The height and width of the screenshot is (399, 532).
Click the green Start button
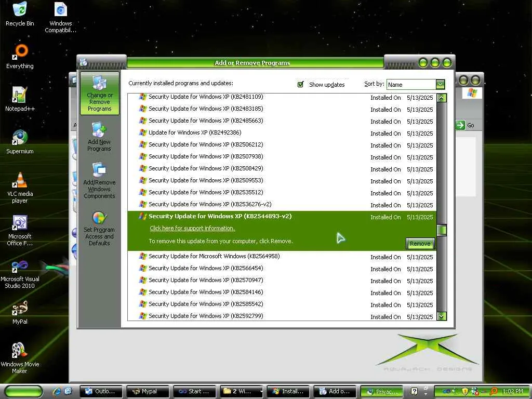24,392
